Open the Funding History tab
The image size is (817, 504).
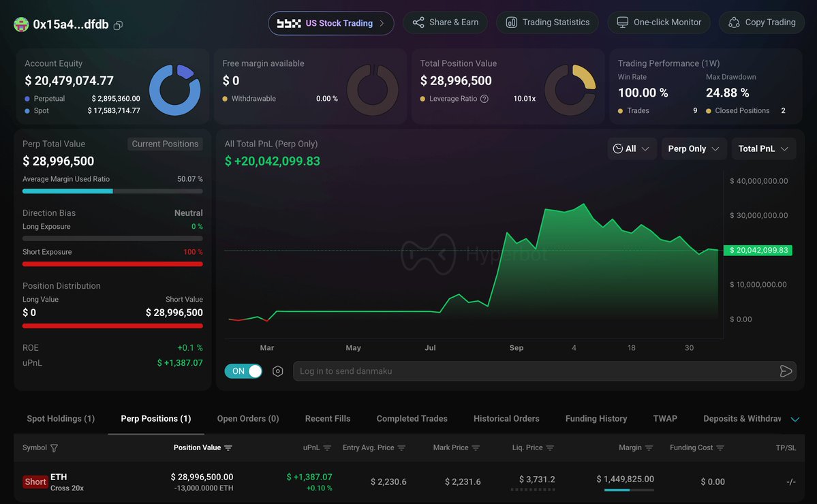596,419
